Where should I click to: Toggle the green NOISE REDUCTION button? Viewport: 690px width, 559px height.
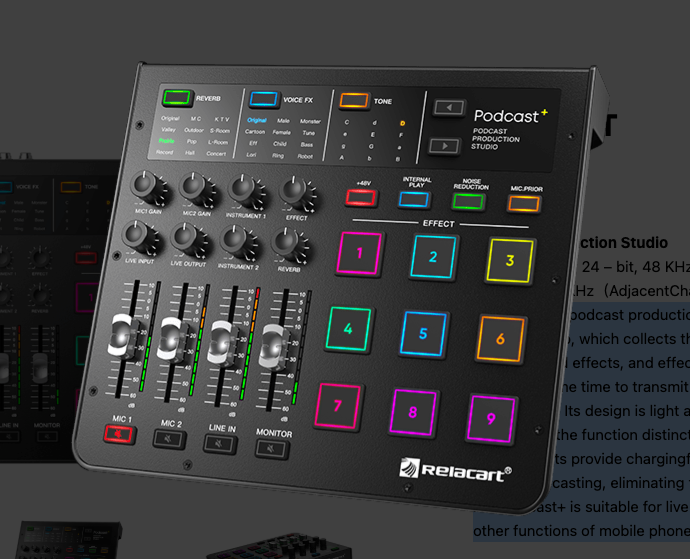pos(468,201)
